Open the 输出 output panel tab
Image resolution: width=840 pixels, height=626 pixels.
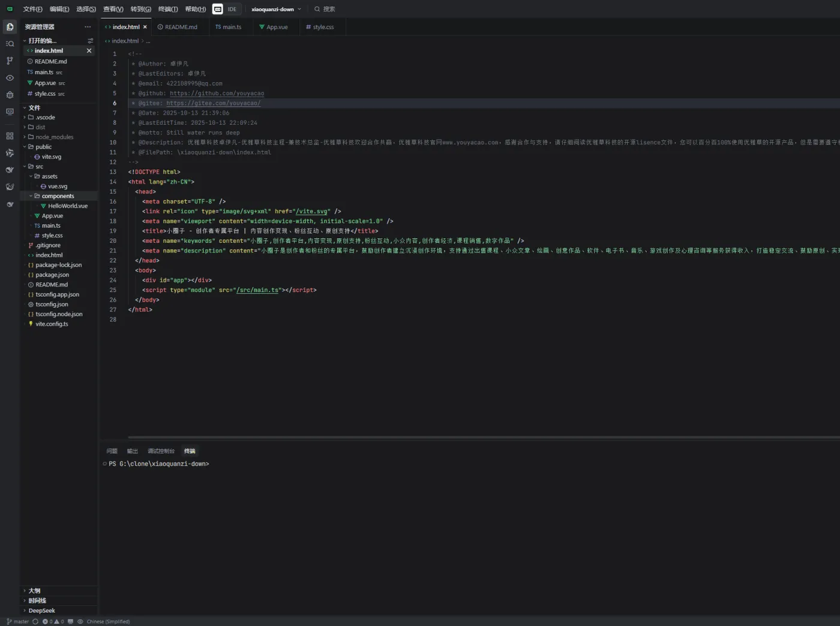pos(133,451)
